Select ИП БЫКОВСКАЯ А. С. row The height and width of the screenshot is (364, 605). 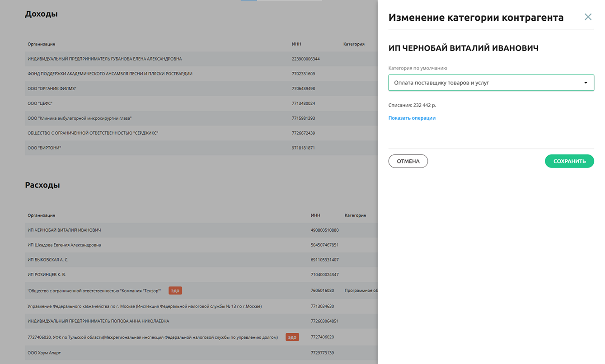(201, 260)
